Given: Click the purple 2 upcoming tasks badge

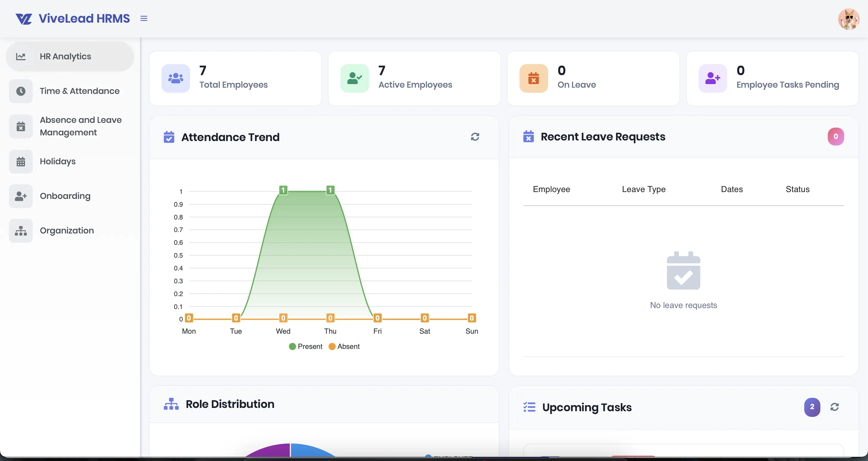Looking at the screenshot, I should click(812, 407).
